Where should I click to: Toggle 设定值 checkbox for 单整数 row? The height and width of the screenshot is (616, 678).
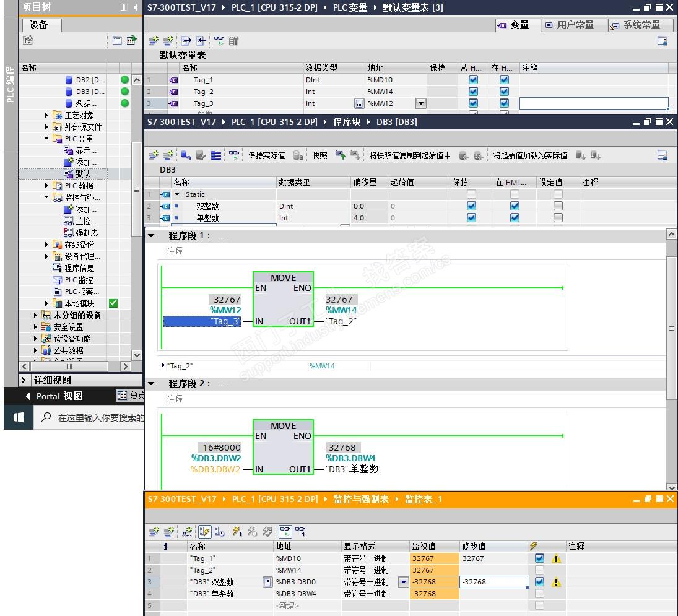tap(558, 218)
